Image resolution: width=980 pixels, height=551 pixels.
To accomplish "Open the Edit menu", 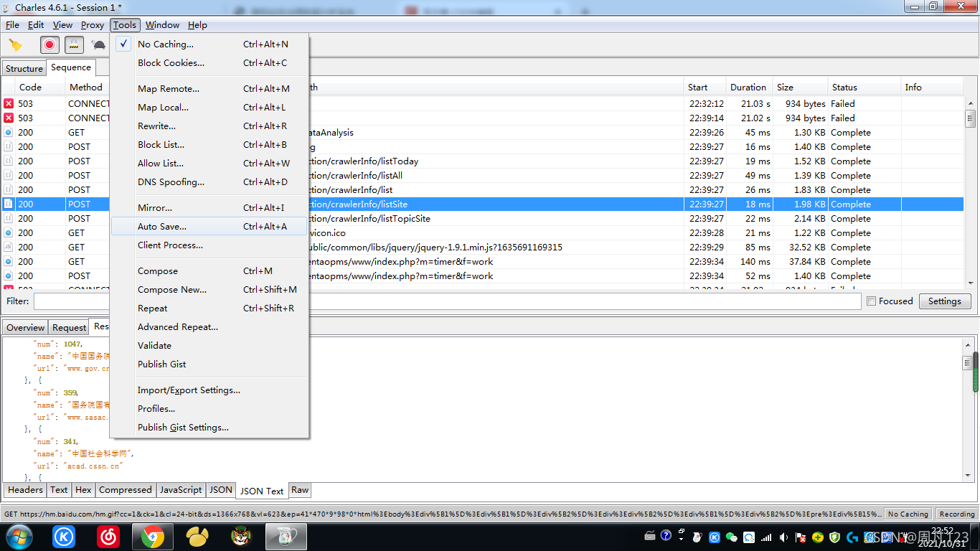I will point(36,24).
